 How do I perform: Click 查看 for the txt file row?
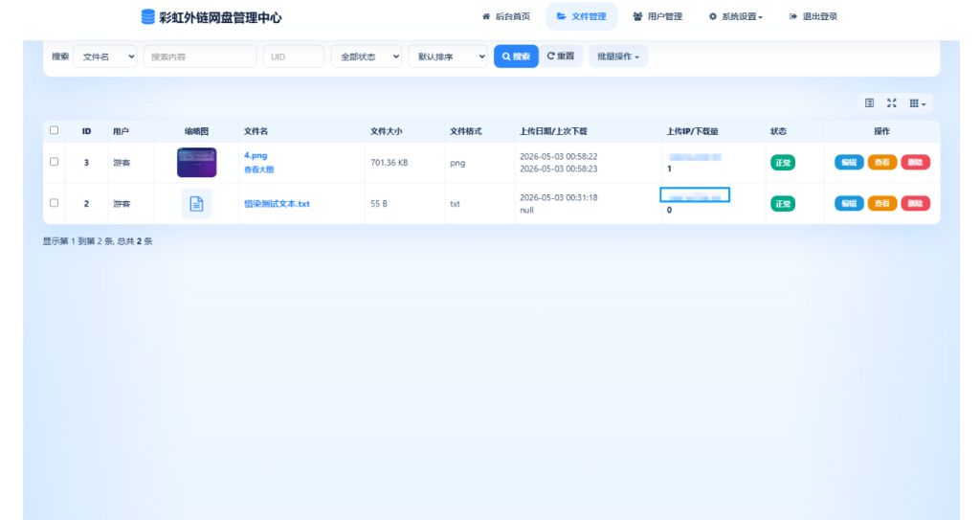click(x=881, y=203)
